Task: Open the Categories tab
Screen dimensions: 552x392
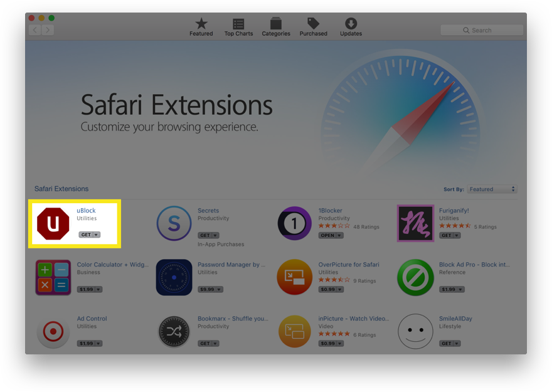Action: (x=276, y=27)
